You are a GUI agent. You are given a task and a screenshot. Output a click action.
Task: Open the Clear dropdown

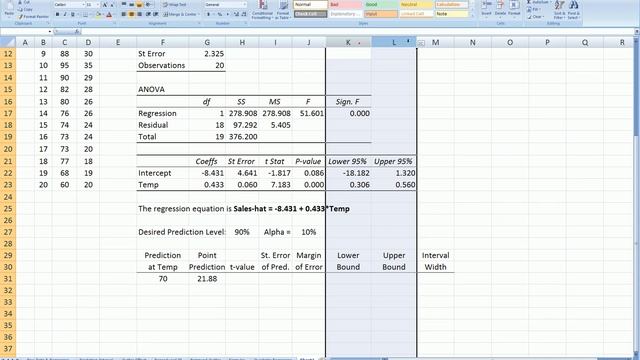(x=536, y=17)
